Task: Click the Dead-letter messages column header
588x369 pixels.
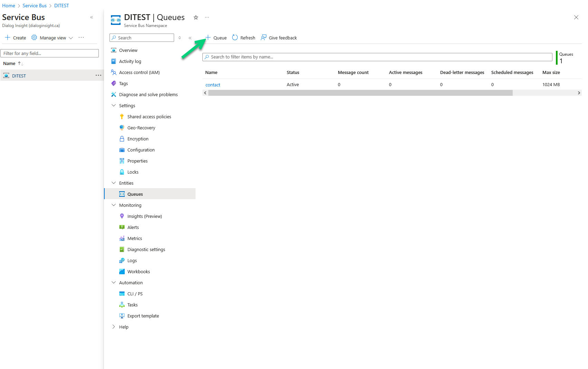Action: (462, 72)
